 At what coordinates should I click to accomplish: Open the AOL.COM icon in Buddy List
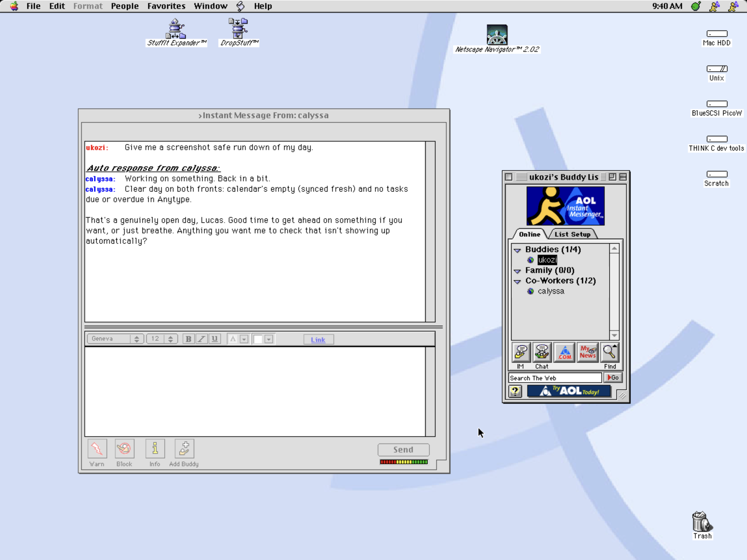[x=565, y=352]
